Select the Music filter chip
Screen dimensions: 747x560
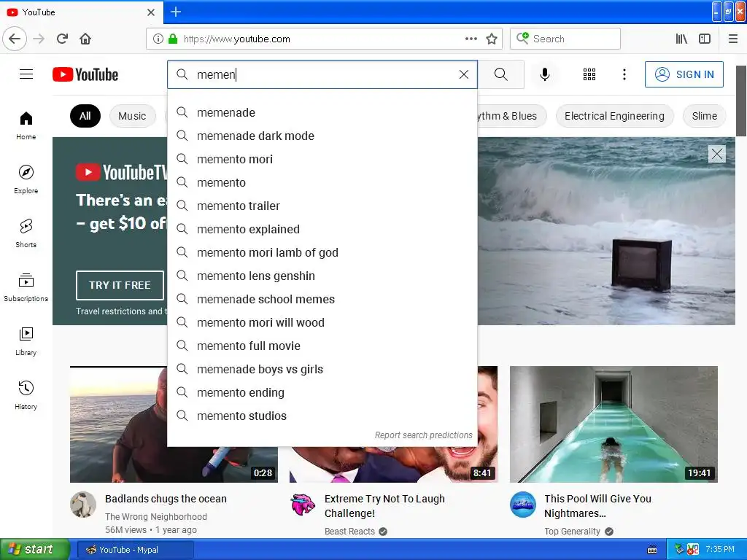pyautogui.click(x=133, y=116)
